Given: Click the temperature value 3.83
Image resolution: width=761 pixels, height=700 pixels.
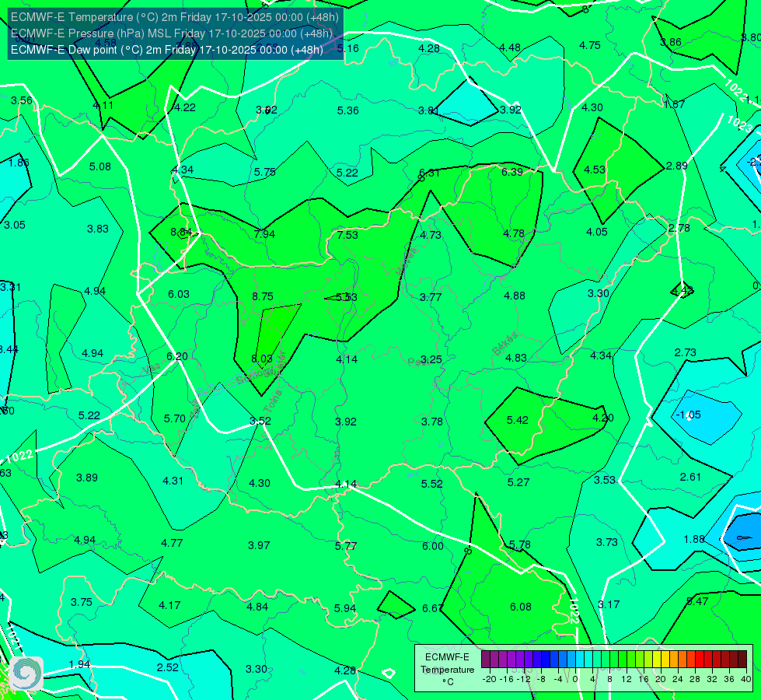Looking at the screenshot, I should pyautogui.click(x=97, y=229).
